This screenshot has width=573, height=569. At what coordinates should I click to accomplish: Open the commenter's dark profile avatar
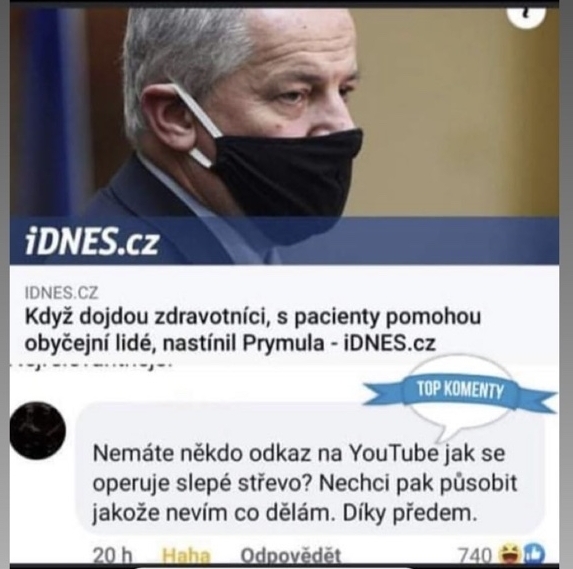pos(38,430)
